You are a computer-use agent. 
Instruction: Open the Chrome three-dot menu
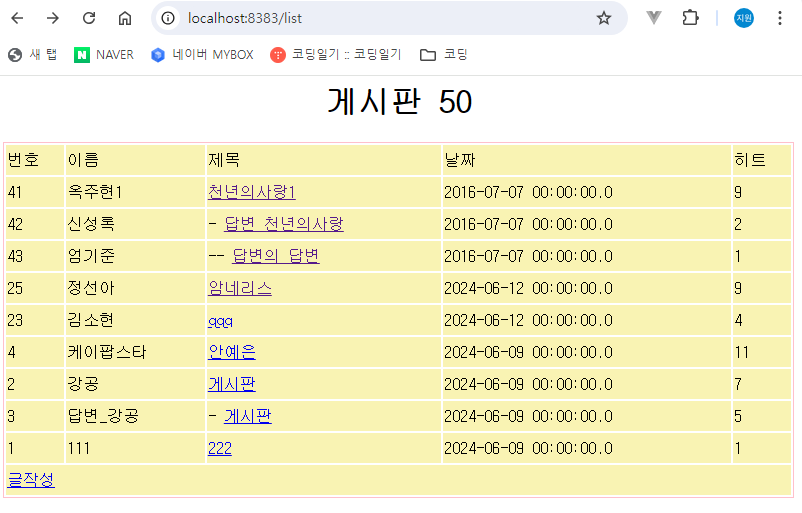tap(779, 18)
